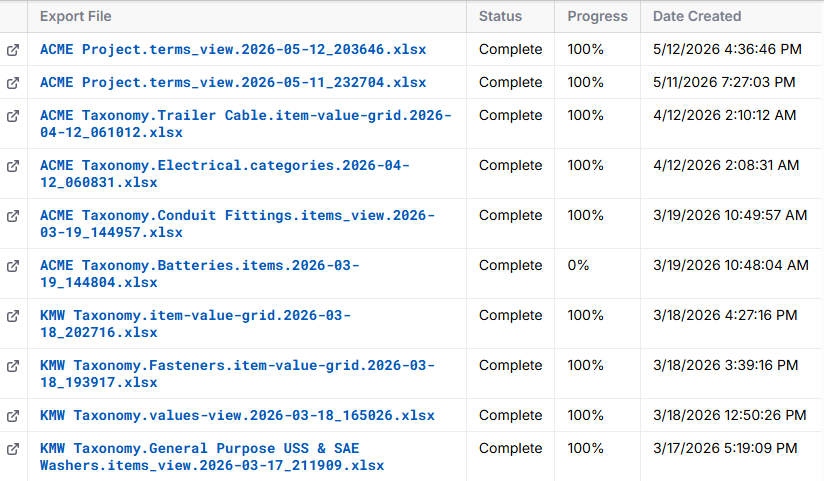Open ACME Taxonomy.Electrical.categories file link
824x481 pixels.
(x=224, y=173)
